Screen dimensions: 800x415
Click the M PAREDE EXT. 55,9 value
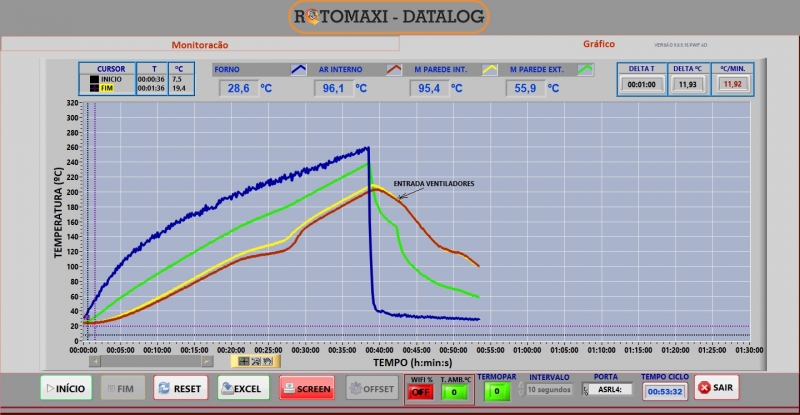(524, 88)
